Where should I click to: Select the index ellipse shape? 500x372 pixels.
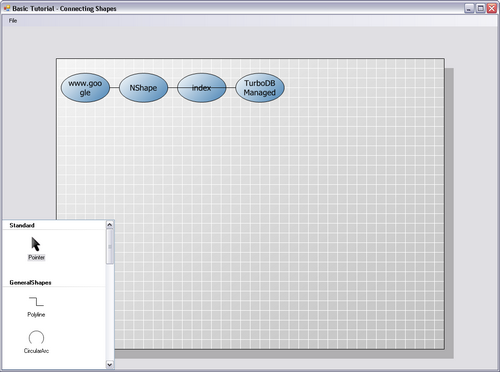201,88
